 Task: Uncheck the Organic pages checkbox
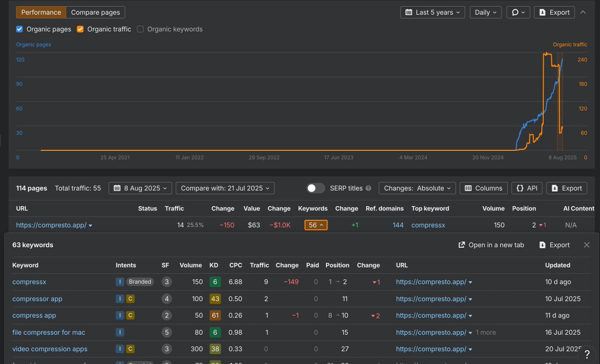(19, 29)
